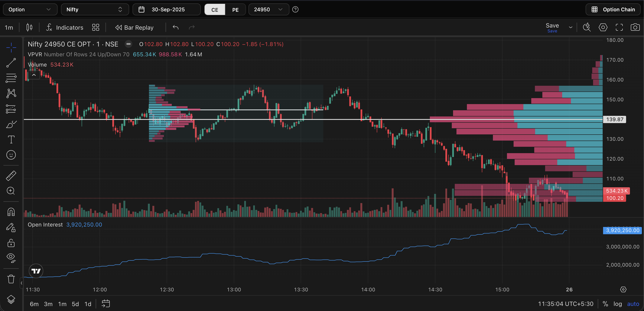Select the 6m date range

click(x=34, y=304)
